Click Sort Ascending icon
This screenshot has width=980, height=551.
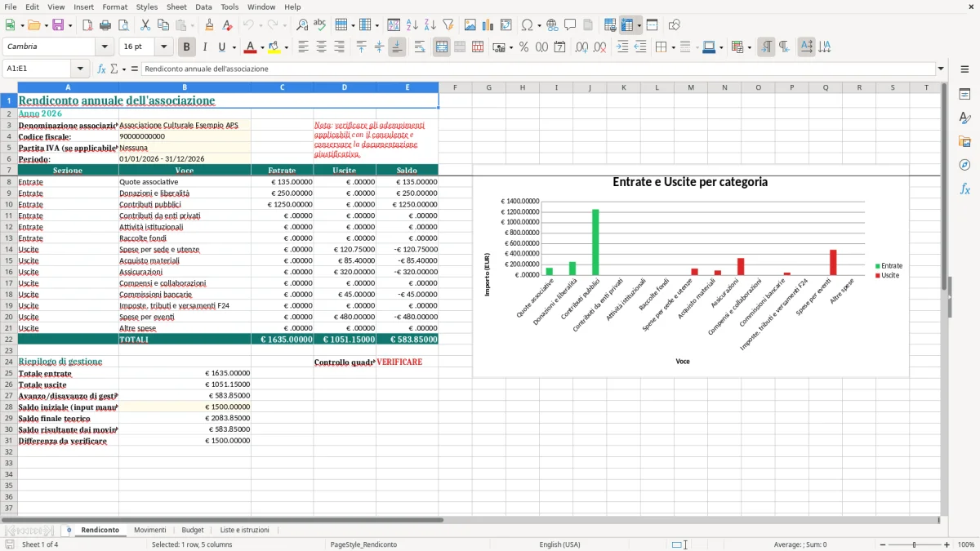click(x=412, y=25)
